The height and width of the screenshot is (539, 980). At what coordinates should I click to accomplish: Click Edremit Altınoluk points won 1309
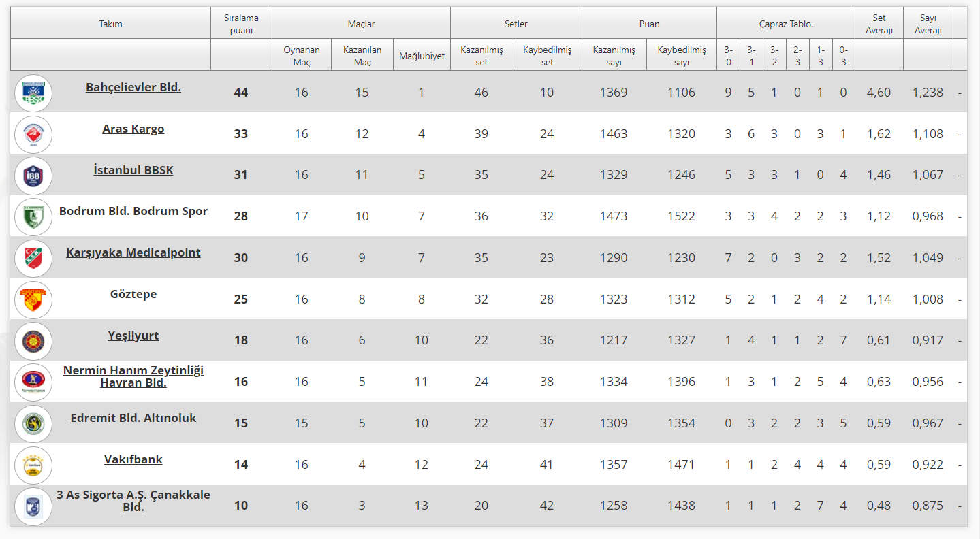click(x=614, y=423)
